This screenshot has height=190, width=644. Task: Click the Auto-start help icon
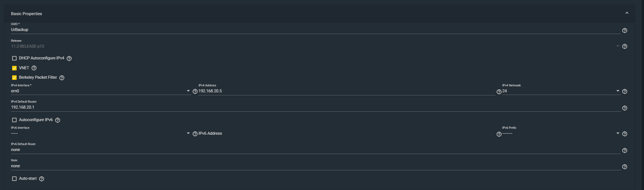[x=42, y=179]
